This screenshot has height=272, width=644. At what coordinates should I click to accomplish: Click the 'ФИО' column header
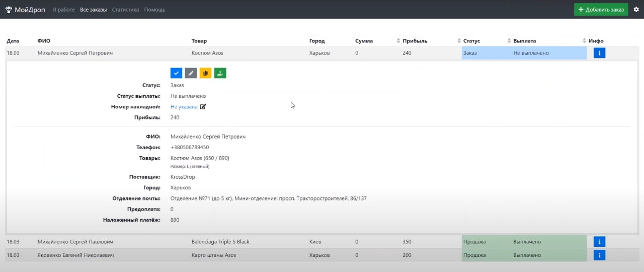tap(44, 41)
